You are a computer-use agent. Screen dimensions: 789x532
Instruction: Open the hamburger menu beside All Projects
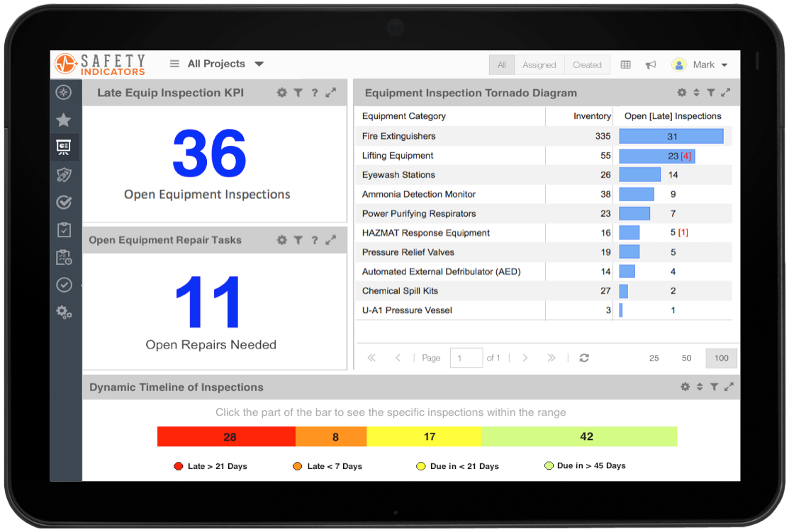coord(174,63)
